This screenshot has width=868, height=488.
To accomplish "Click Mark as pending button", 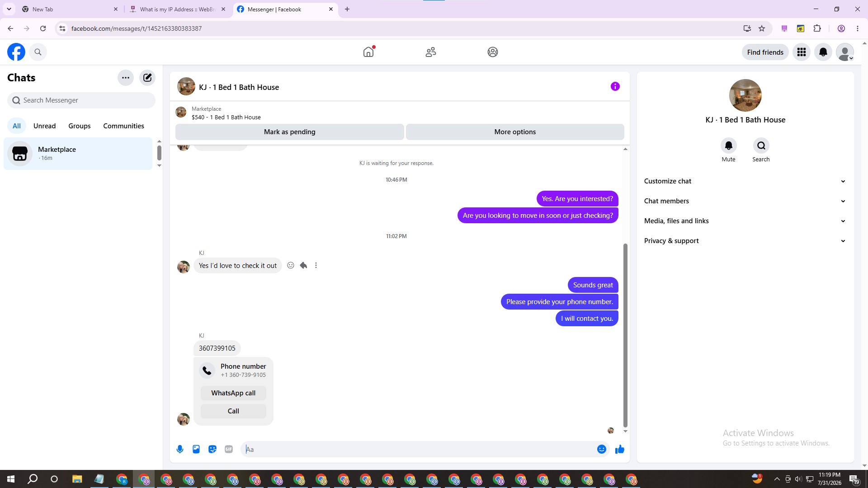I will 290,132.
